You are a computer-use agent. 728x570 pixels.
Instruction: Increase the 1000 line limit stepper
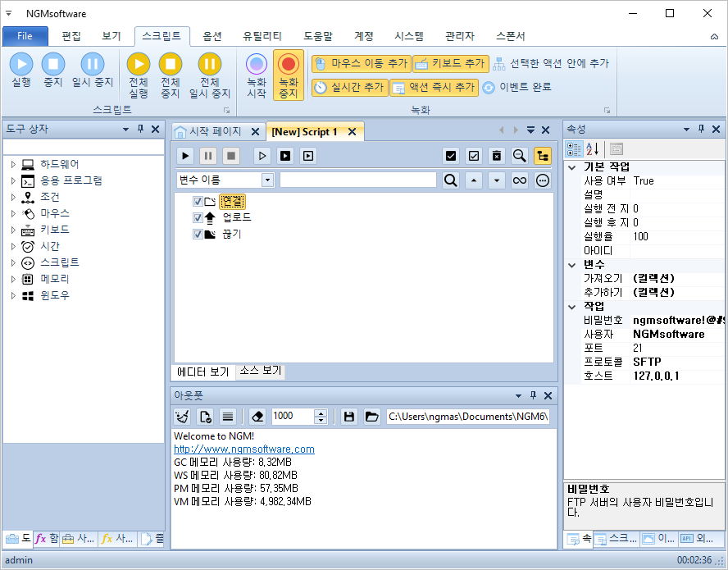coord(321,413)
